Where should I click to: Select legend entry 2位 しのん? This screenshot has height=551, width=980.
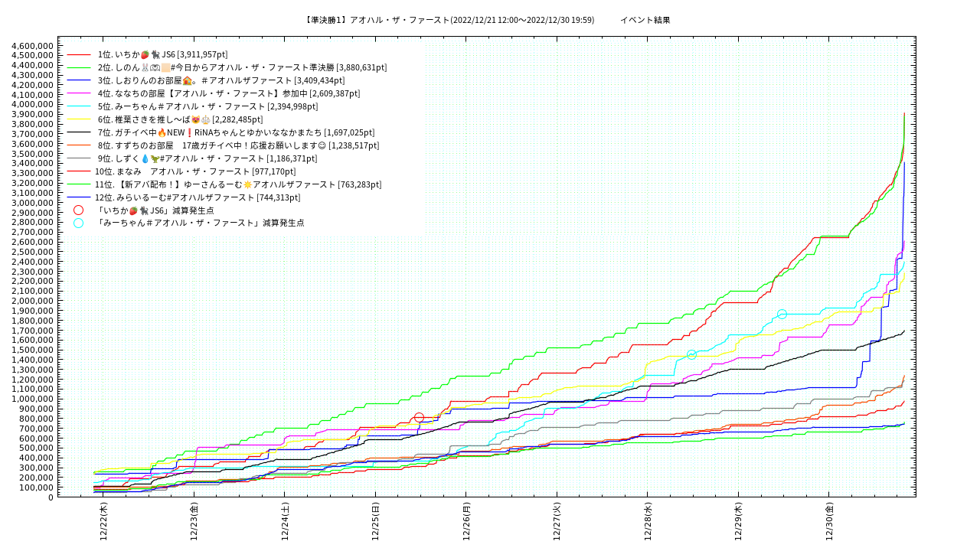coord(242,67)
